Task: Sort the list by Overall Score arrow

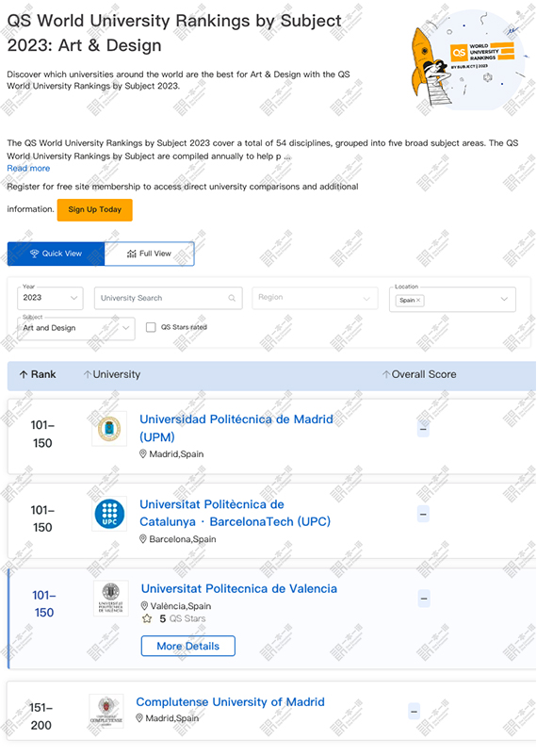Action: 386,374
